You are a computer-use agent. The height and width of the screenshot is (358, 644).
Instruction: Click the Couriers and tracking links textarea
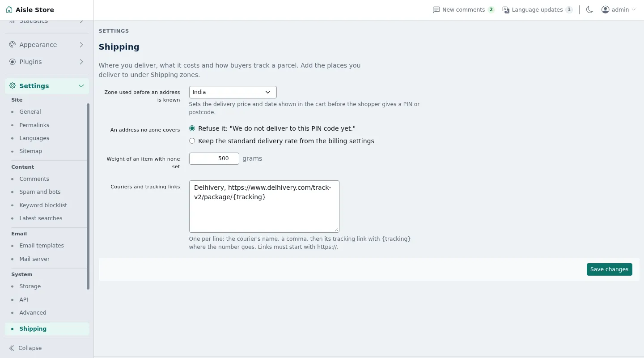[x=264, y=206]
